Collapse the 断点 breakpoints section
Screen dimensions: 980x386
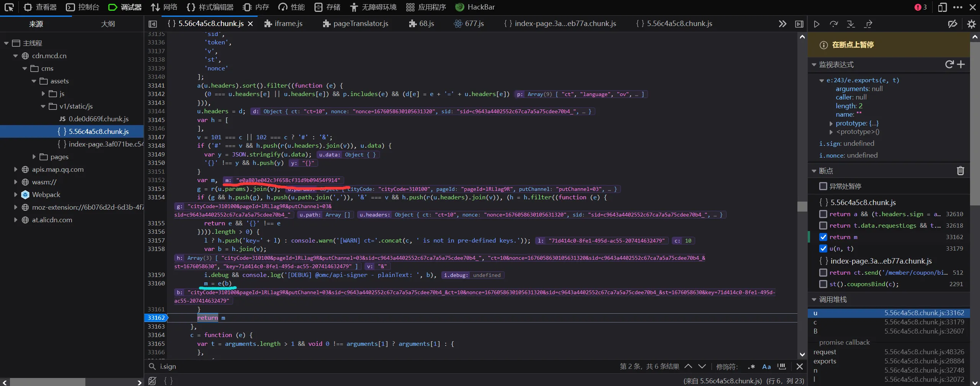[x=814, y=171]
